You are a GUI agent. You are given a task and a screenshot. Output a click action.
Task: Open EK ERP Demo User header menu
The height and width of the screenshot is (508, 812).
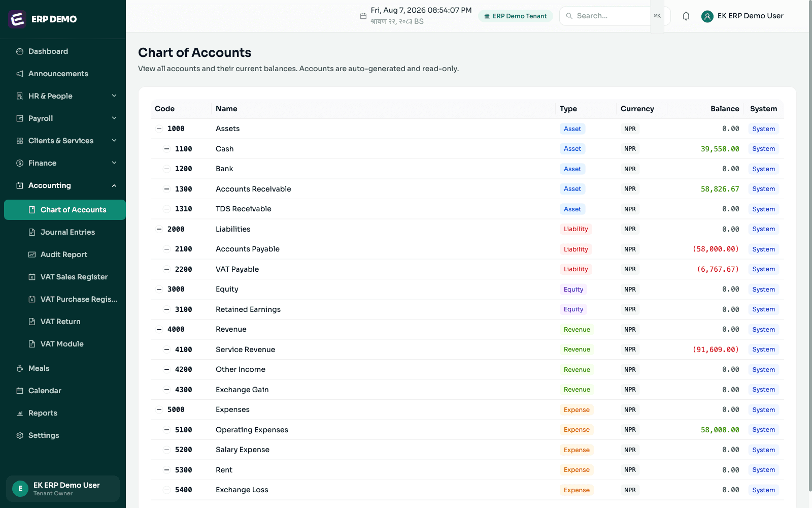[x=742, y=16]
